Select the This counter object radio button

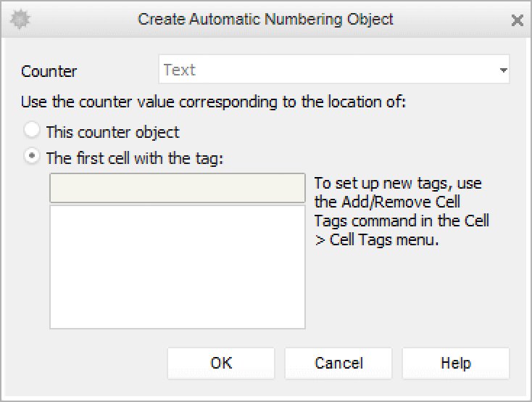32,131
